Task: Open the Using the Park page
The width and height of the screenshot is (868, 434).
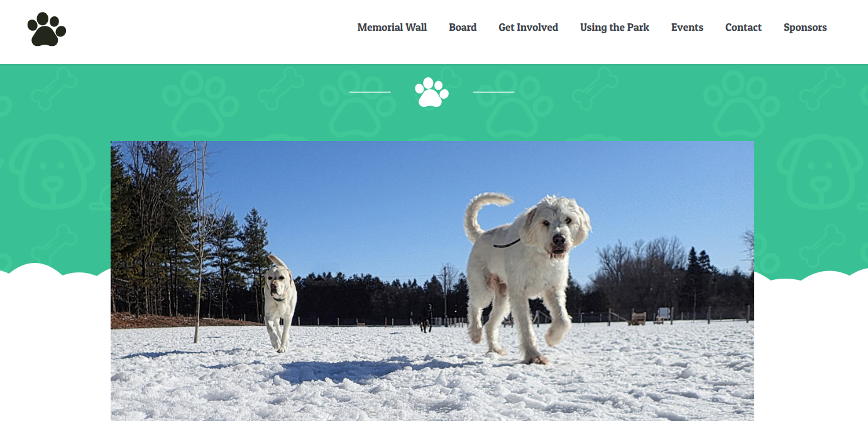Action: click(x=615, y=28)
